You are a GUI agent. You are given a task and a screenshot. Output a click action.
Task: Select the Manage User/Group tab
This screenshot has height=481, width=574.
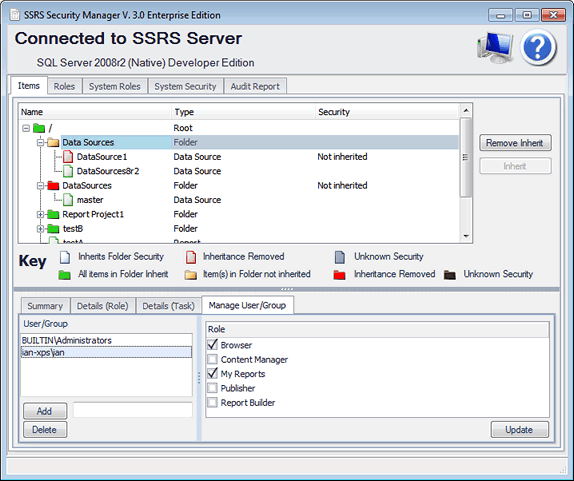tap(247, 305)
